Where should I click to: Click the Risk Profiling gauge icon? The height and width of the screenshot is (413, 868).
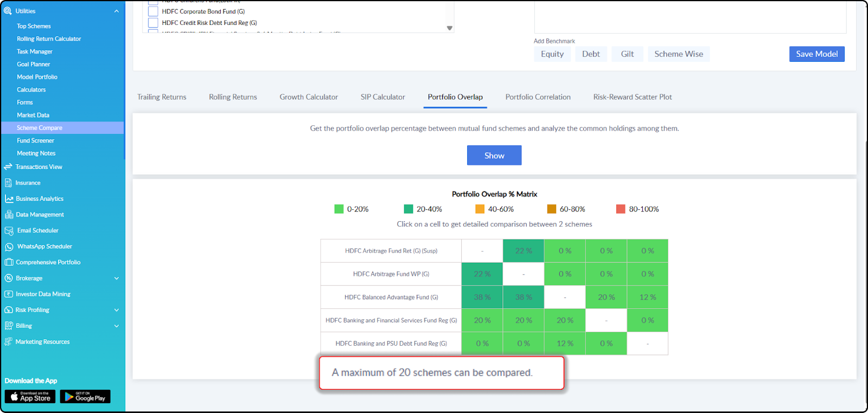[9, 310]
